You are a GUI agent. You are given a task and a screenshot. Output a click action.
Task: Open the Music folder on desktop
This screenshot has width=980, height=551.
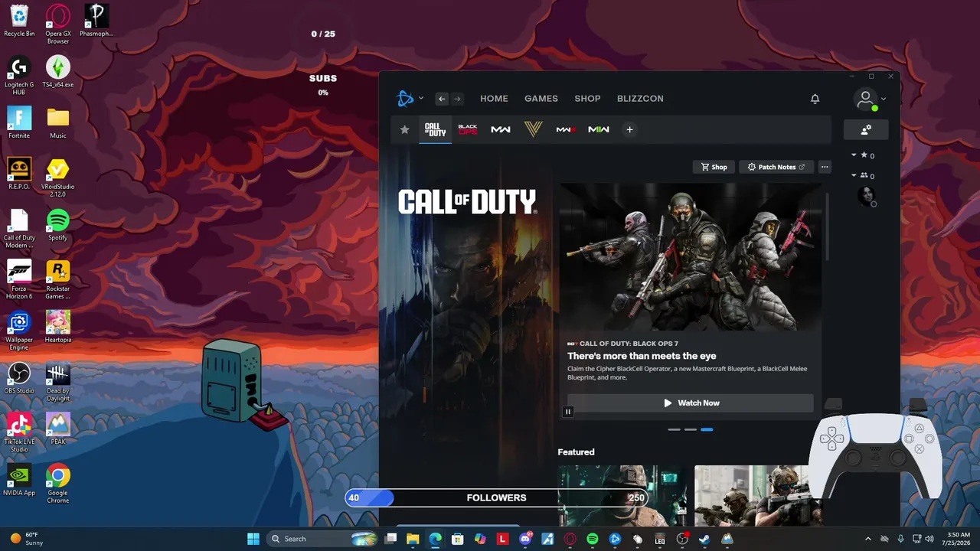coord(58,122)
